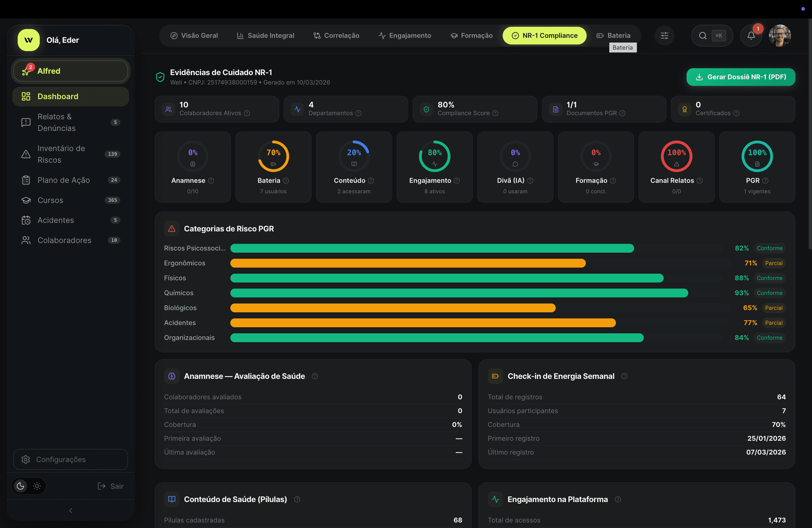
Task: Click the warning icon of Categorias de Risco
Action: tap(172, 229)
